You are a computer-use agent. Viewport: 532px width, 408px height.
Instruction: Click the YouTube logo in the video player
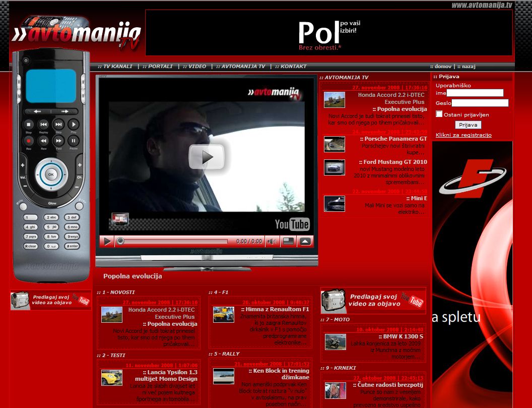pyautogui.click(x=292, y=224)
